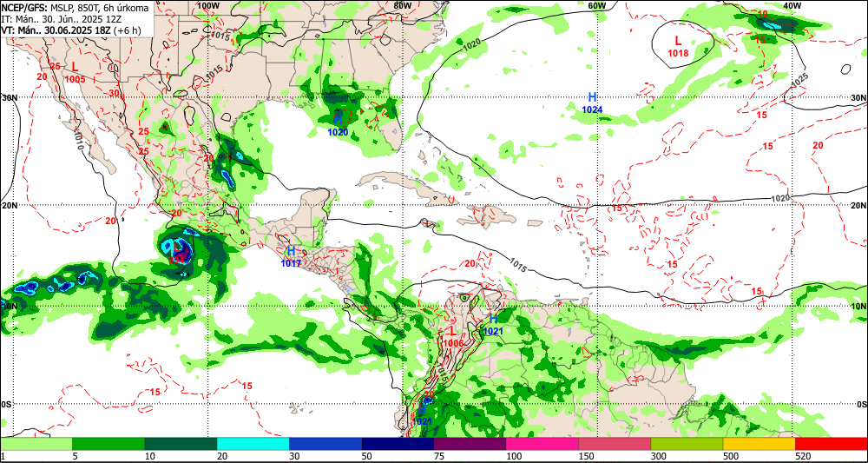
Task: Pick the purple 75–100 legend swatch
Action: [470, 444]
